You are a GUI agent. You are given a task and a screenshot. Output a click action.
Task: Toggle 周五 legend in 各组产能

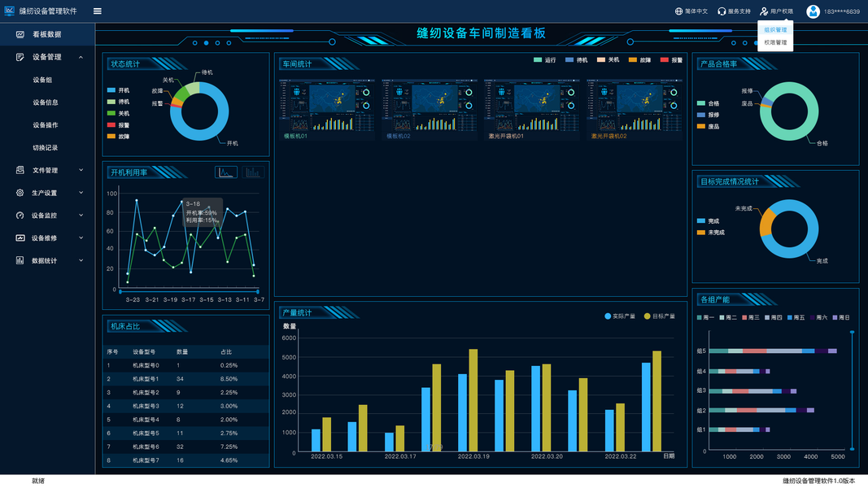(796, 317)
